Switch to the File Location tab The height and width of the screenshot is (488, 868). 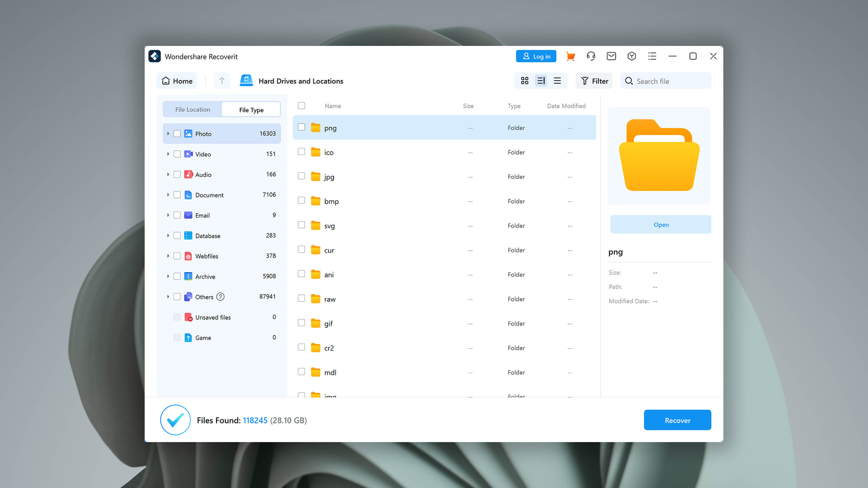(x=192, y=110)
